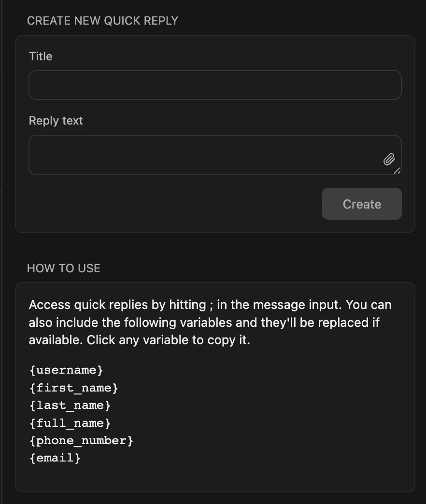Click the Reply text label
Screen dimensions: 426x504
tap(56, 121)
